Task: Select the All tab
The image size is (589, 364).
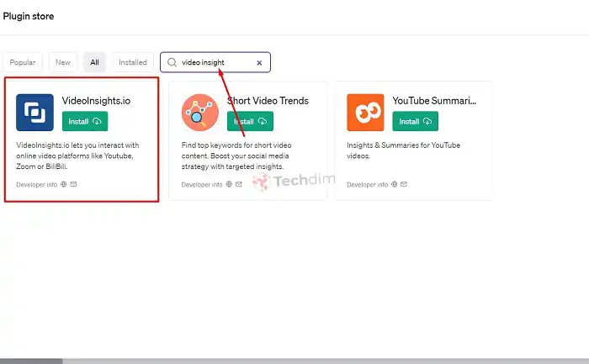Action: click(x=94, y=62)
